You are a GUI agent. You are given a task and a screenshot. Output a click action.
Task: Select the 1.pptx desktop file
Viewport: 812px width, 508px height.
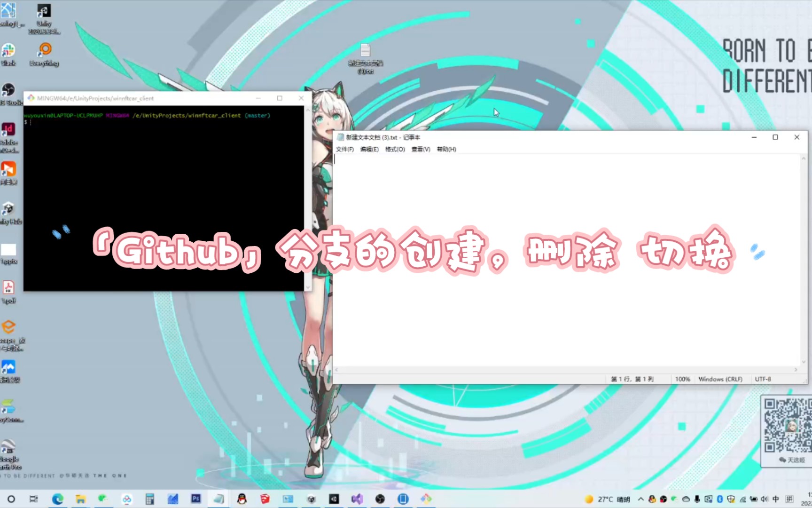(8, 254)
